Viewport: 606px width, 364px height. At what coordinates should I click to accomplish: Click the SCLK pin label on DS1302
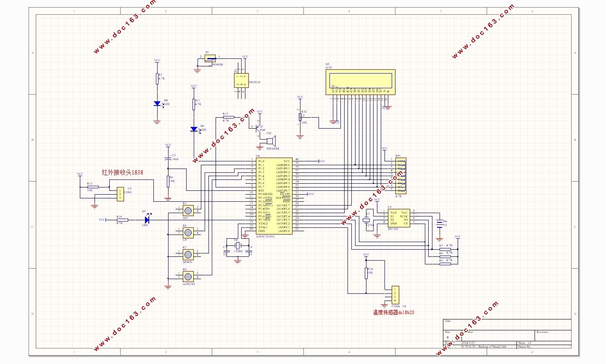tap(404, 216)
